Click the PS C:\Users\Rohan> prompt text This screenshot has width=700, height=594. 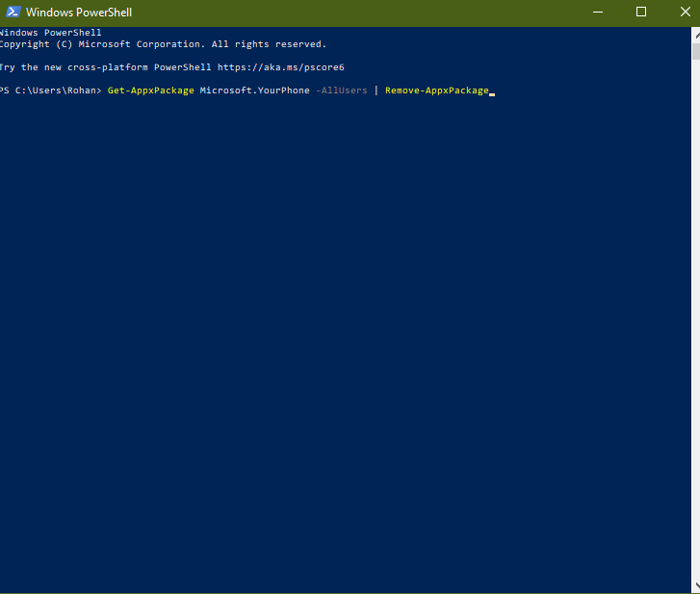click(x=50, y=90)
